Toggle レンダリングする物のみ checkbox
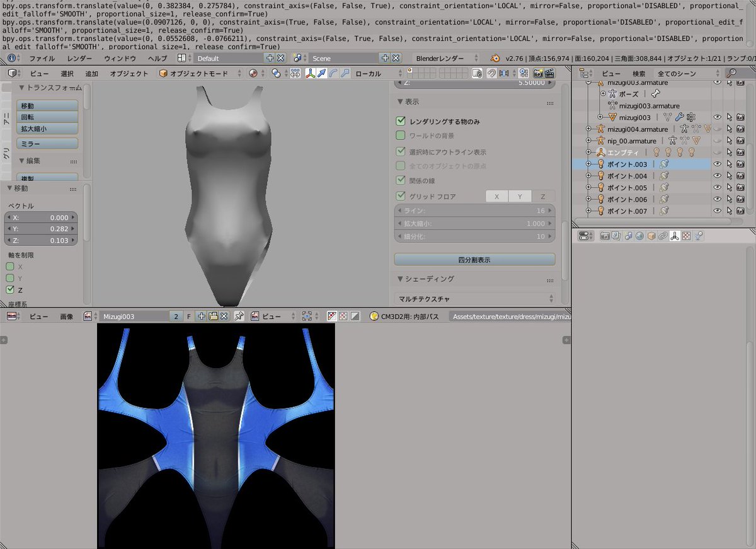The image size is (756, 549). pos(400,120)
